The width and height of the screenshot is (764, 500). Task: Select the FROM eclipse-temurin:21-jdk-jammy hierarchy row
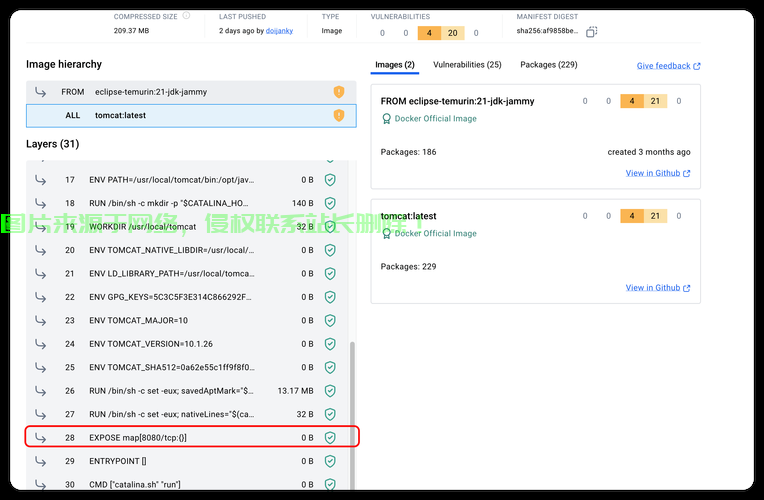(191, 92)
